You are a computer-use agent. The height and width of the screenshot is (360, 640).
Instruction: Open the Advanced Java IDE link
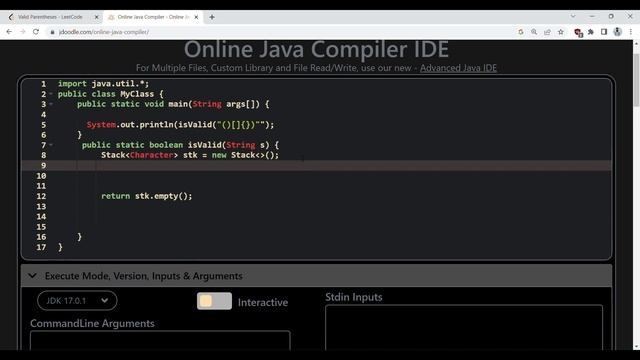pos(458,68)
